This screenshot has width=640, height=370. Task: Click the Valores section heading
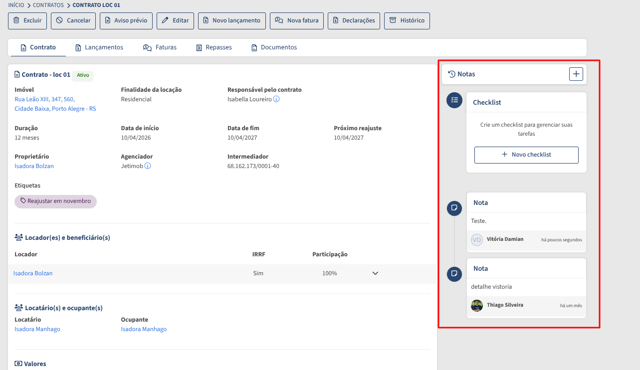[30, 363]
